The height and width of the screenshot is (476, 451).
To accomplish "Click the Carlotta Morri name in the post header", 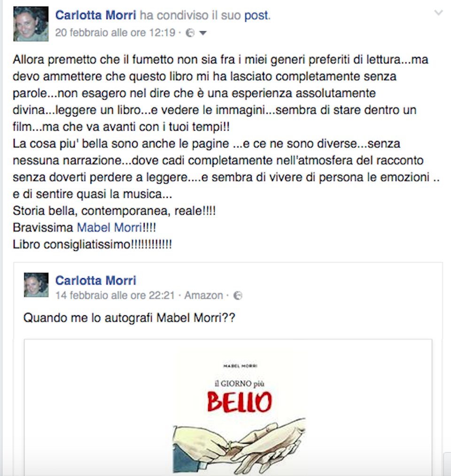I will tap(95, 15).
